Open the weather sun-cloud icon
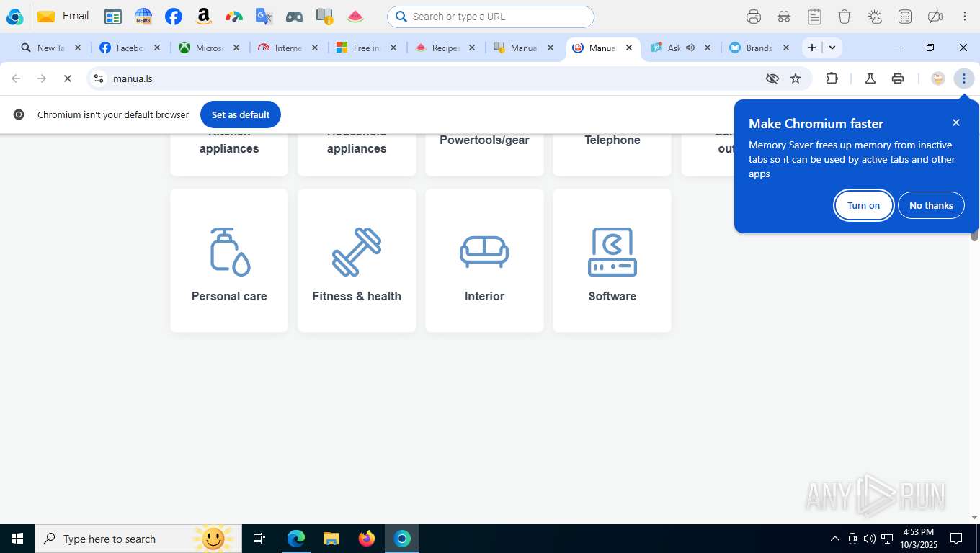 (875, 17)
